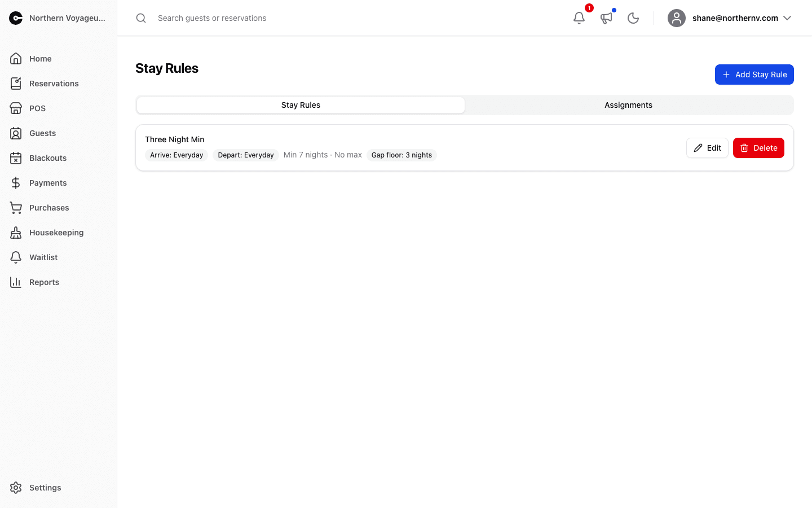Click the Northern Voyageur logo icon

[16, 18]
